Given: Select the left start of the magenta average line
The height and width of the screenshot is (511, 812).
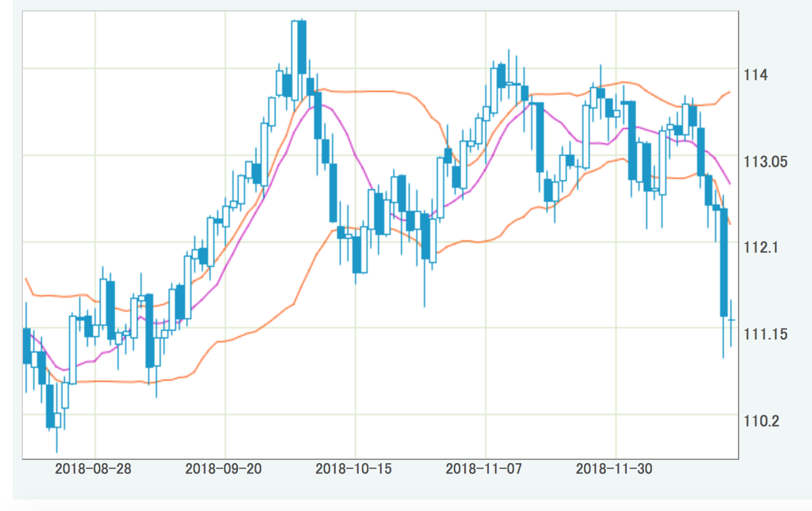Looking at the screenshot, I should tap(26, 332).
